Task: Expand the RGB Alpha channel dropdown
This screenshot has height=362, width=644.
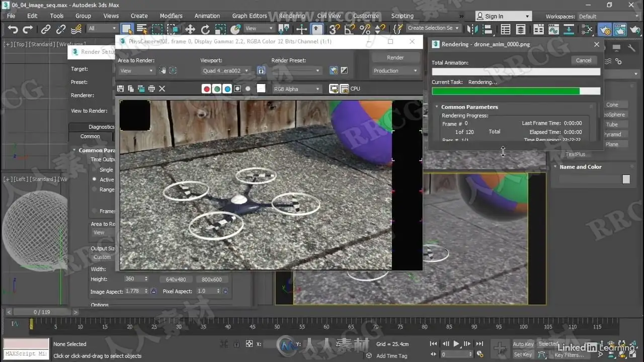Action: 296,89
